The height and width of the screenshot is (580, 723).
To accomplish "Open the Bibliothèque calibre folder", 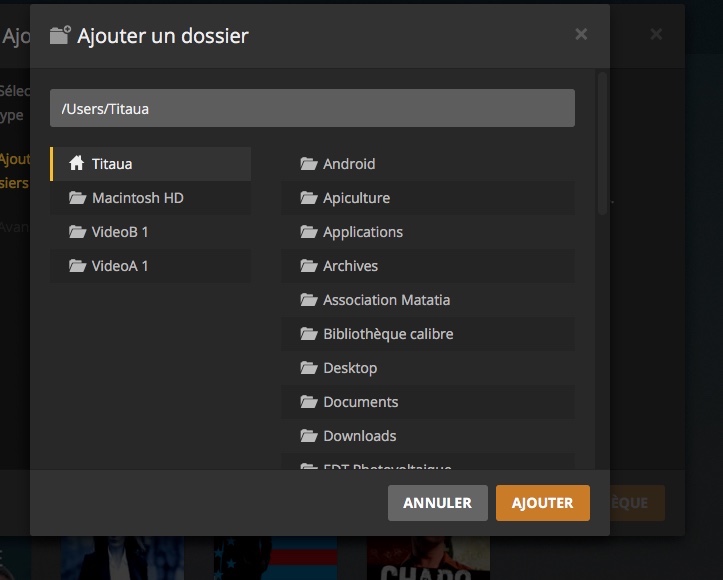I will (x=428, y=334).
